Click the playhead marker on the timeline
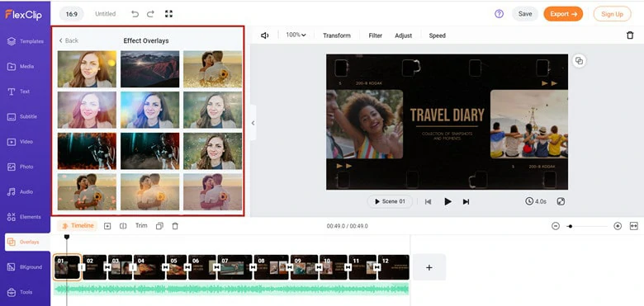The width and height of the screenshot is (644, 306). point(67,237)
